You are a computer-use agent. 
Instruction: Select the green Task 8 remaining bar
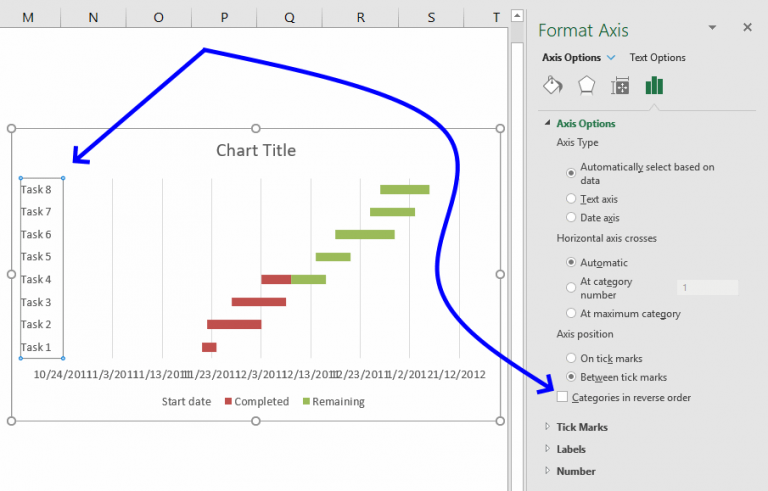(x=405, y=189)
